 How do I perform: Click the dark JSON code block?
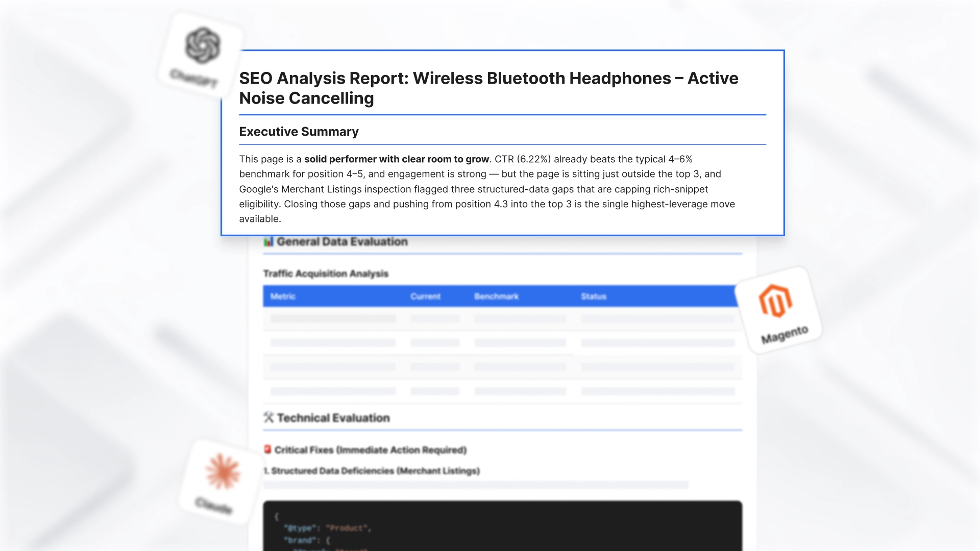point(502,525)
